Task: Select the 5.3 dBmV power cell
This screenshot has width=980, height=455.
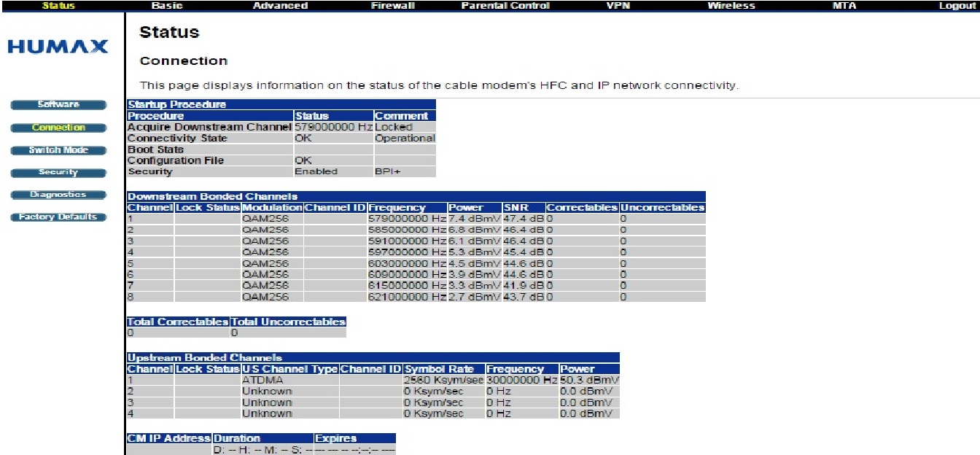Action: pyautogui.click(x=475, y=252)
